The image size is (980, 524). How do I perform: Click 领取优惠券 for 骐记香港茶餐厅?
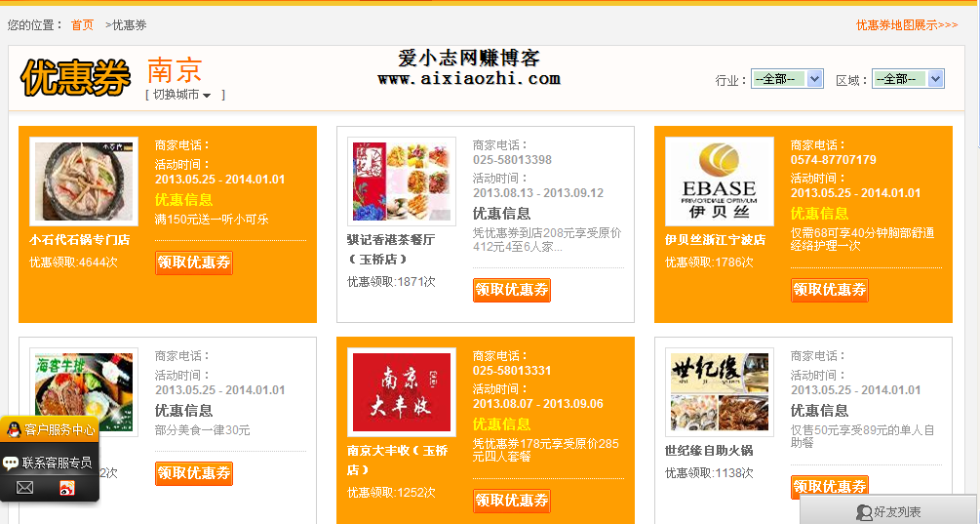(512, 289)
